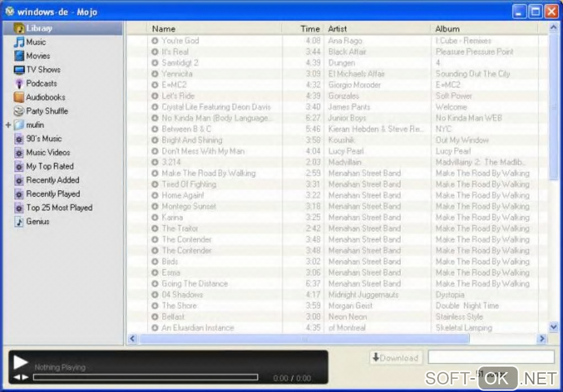This screenshot has width=563, height=392.
Task: Expand the mufin tree node
Action: coord(8,125)
